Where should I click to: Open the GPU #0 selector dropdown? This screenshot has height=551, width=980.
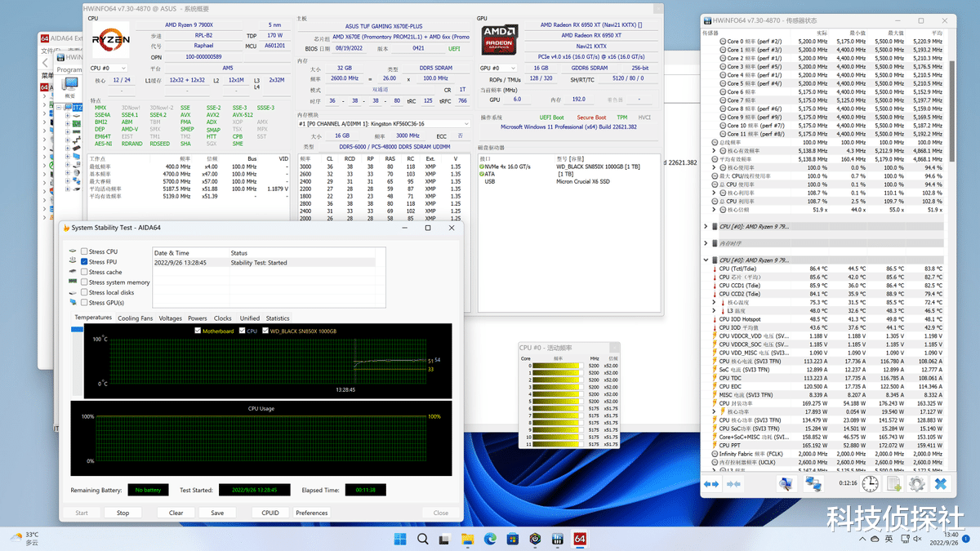pos(498,69)
